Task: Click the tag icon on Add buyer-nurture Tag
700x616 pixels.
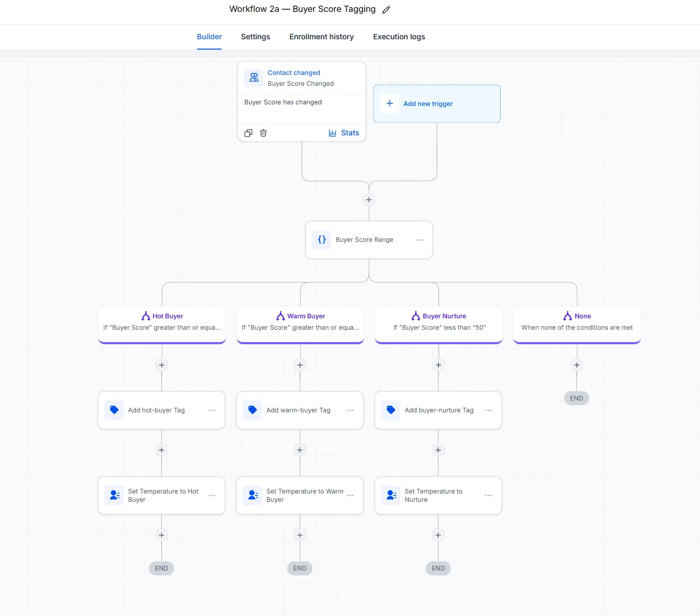Action: coord(391,410)
